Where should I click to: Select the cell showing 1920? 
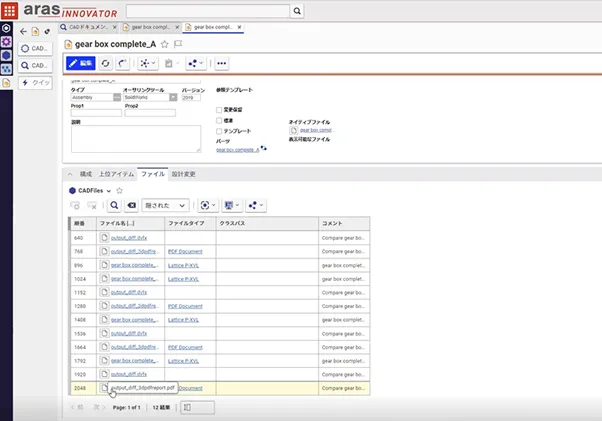point(84,374)
